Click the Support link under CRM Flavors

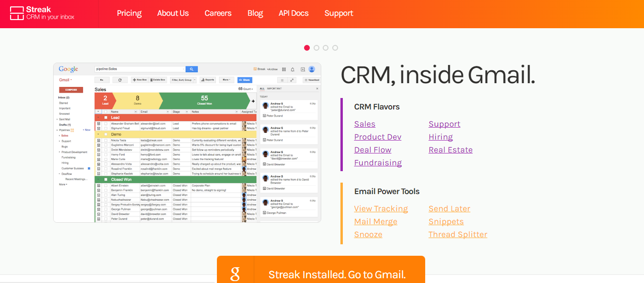pyautogui.click(x=444, y=124)
